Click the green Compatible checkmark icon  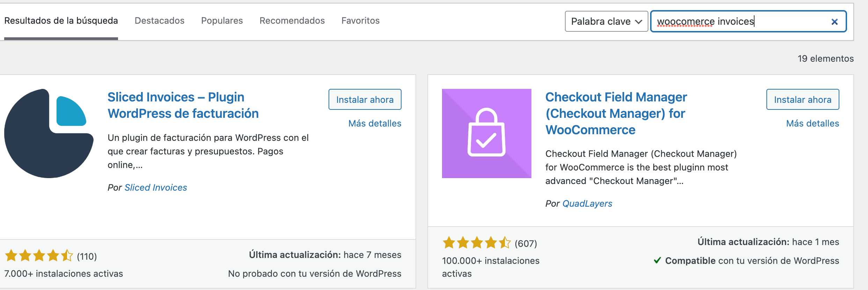tap(657, 260)
